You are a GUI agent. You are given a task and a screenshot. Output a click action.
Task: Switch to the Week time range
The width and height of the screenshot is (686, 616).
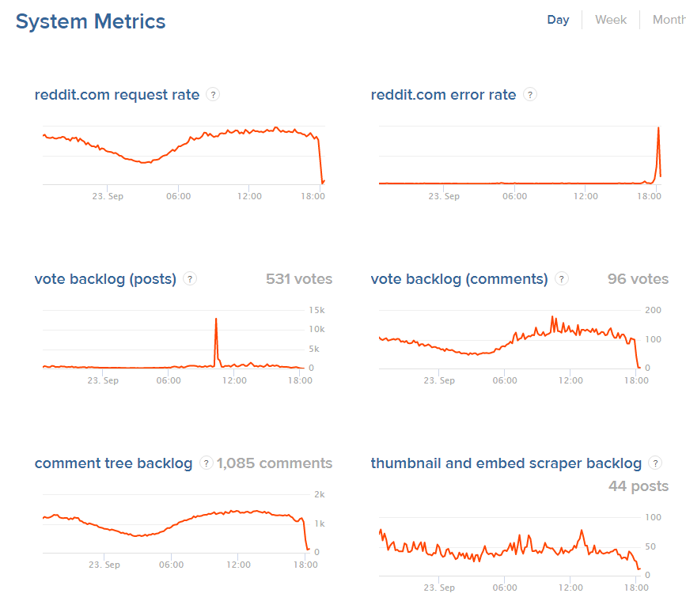click(611, 20)
